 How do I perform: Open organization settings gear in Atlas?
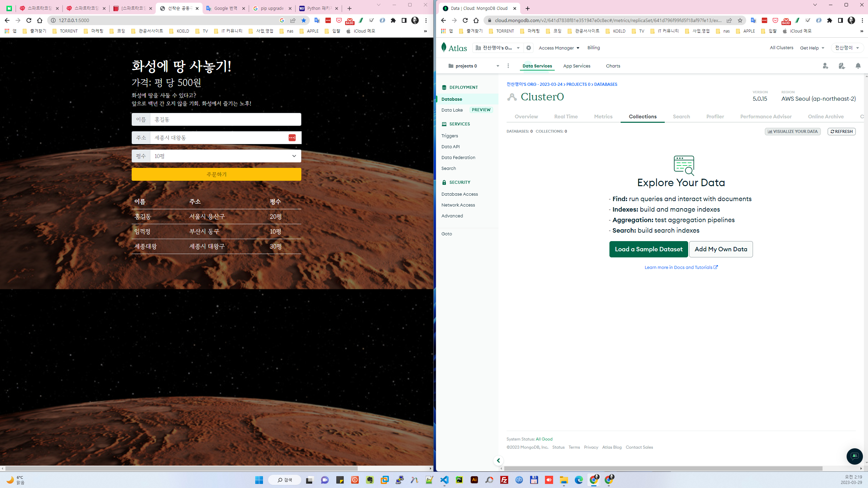point(529,48)
